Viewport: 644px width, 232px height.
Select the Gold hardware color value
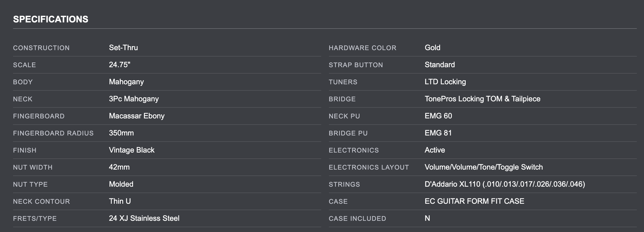432,47
